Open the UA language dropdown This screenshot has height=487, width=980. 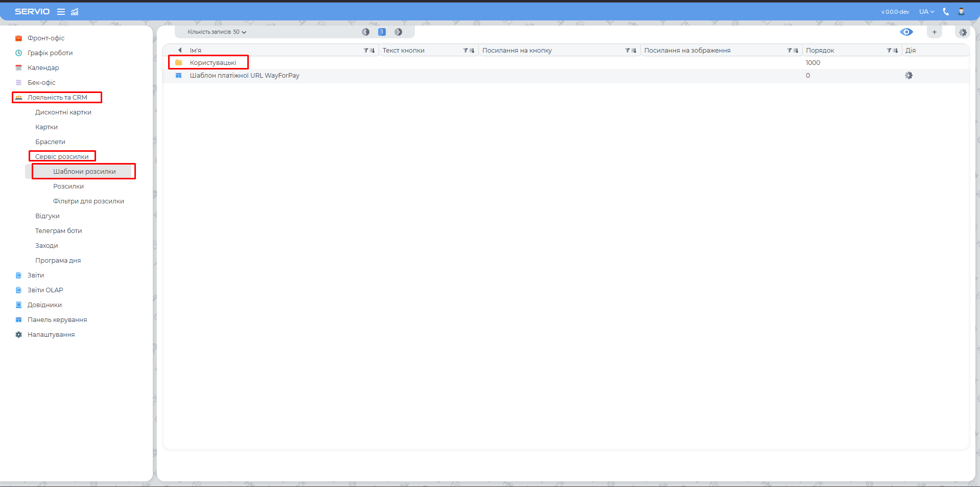coord(926,12)
